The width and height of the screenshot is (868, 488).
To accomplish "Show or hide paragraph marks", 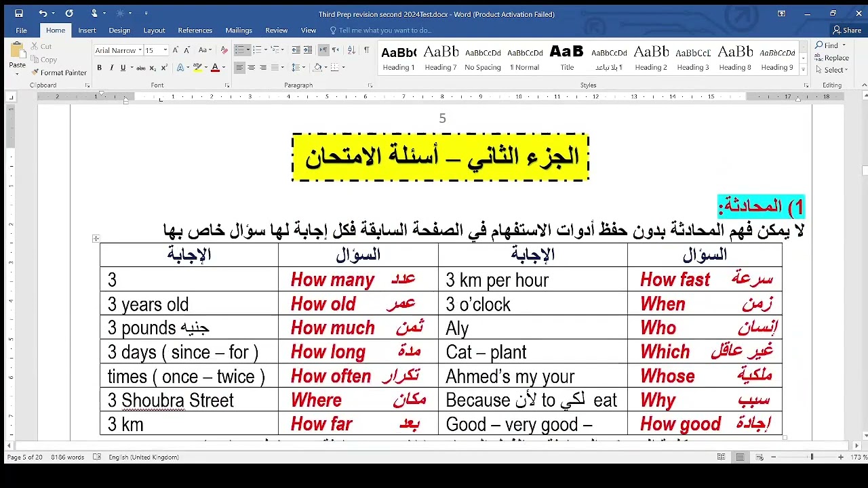I will pos(366,50).
